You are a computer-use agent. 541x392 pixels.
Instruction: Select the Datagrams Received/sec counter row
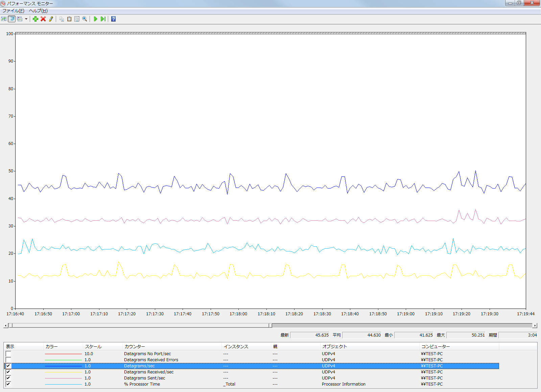(149, 372)
